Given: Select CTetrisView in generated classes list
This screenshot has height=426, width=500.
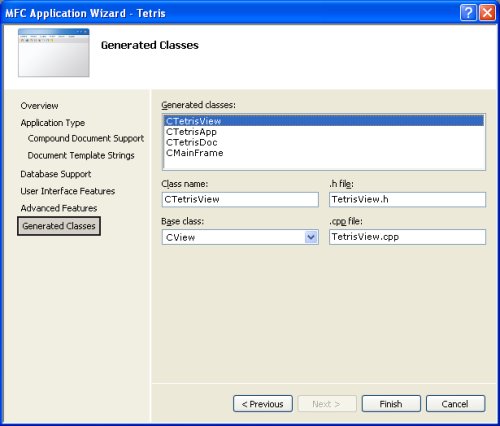Looking at the screenshot, I should click(324, 121).
